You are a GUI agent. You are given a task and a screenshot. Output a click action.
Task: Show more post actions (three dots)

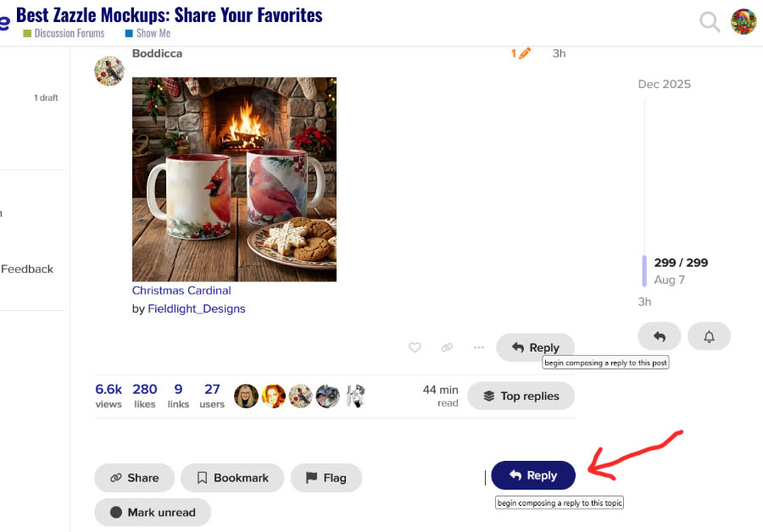pyautogui.click(x=479, y=347)
